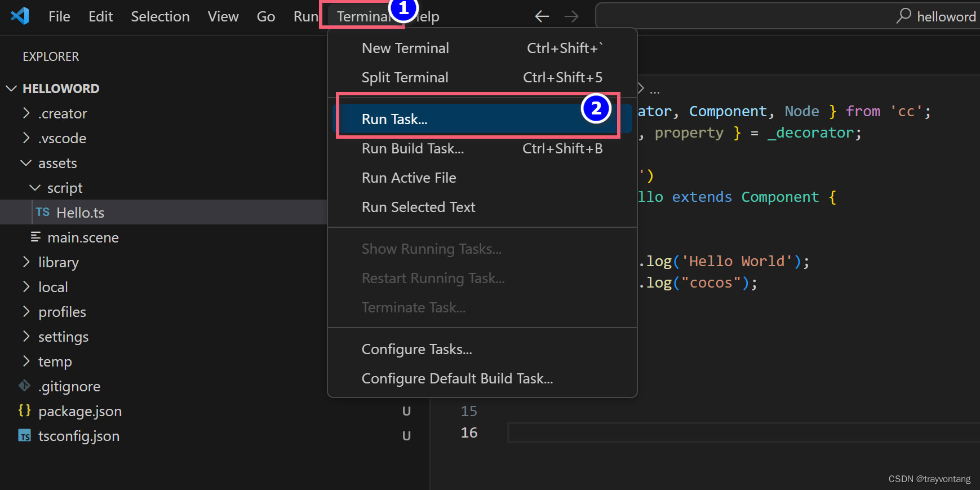Expand the .vscode folder
This screenshot has height=490, width=980.
[x=26, y=138]
